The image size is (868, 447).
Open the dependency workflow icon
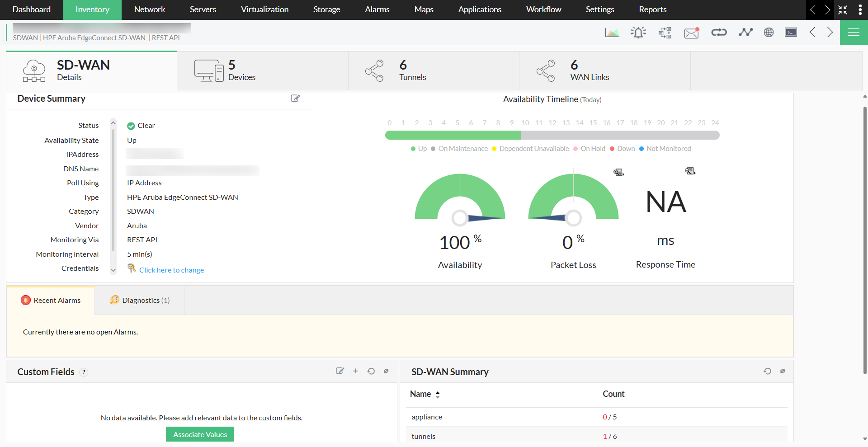click(665, 32)
